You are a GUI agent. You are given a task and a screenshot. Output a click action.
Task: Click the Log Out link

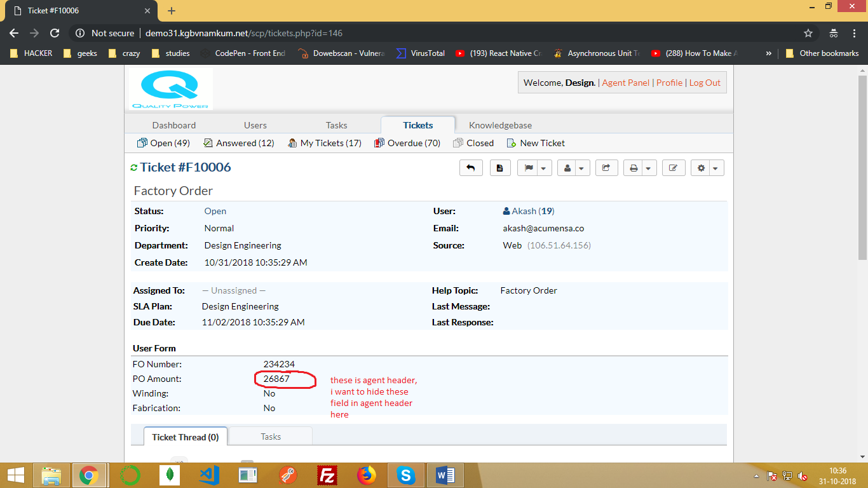pos(705,82)
